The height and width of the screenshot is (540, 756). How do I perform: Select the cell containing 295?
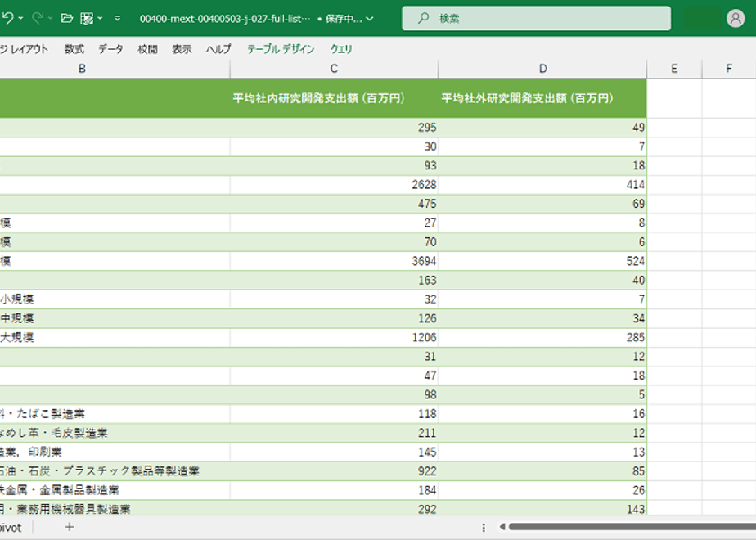pos(334,128)
